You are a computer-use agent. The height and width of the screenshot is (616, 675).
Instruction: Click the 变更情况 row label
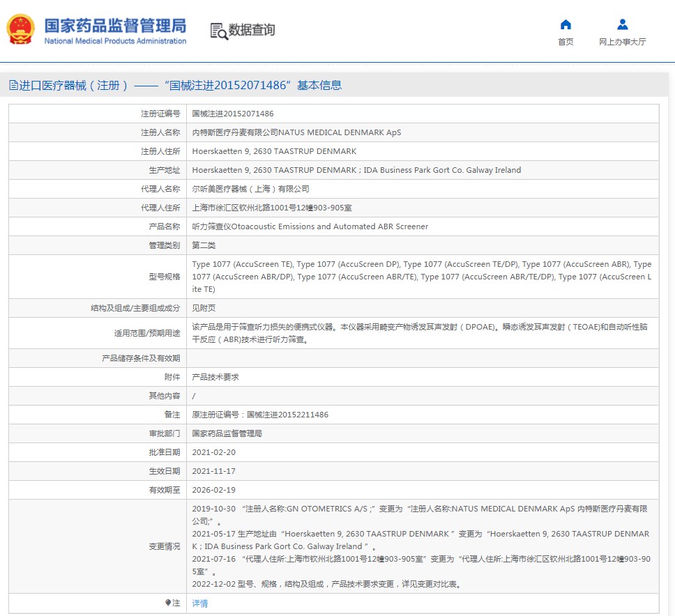point(165,546)
